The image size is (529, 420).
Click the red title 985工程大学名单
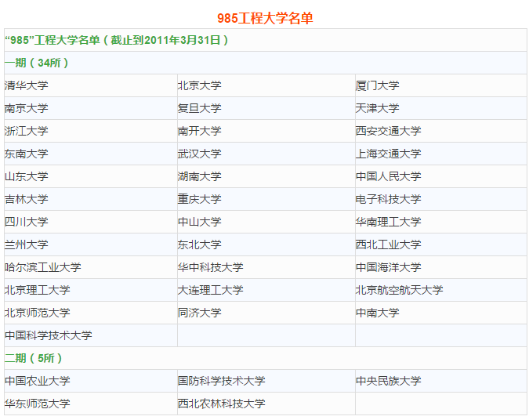click(265, 18)
